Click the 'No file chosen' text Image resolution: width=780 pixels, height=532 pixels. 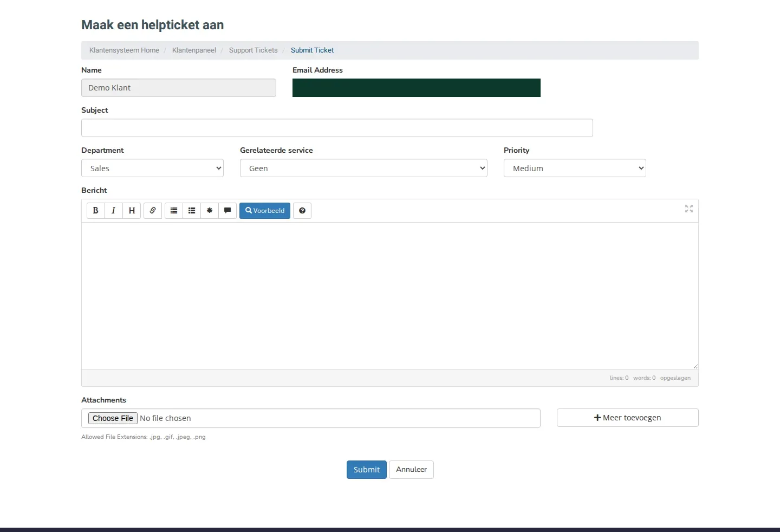[x=165, y=418]
